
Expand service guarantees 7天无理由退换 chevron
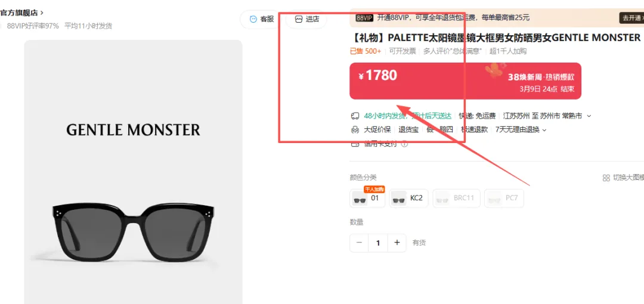pyautogui.click(x=544, y=130)
